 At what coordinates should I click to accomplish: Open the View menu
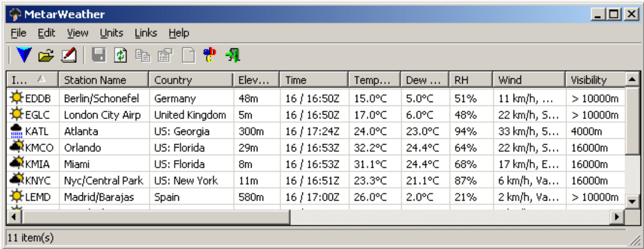click(78, 33)
